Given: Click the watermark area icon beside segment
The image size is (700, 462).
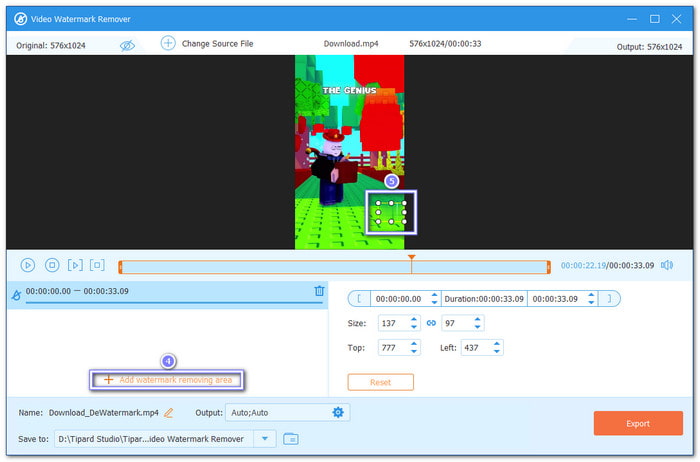Looking at the screenshot, I should click(16, 295).
